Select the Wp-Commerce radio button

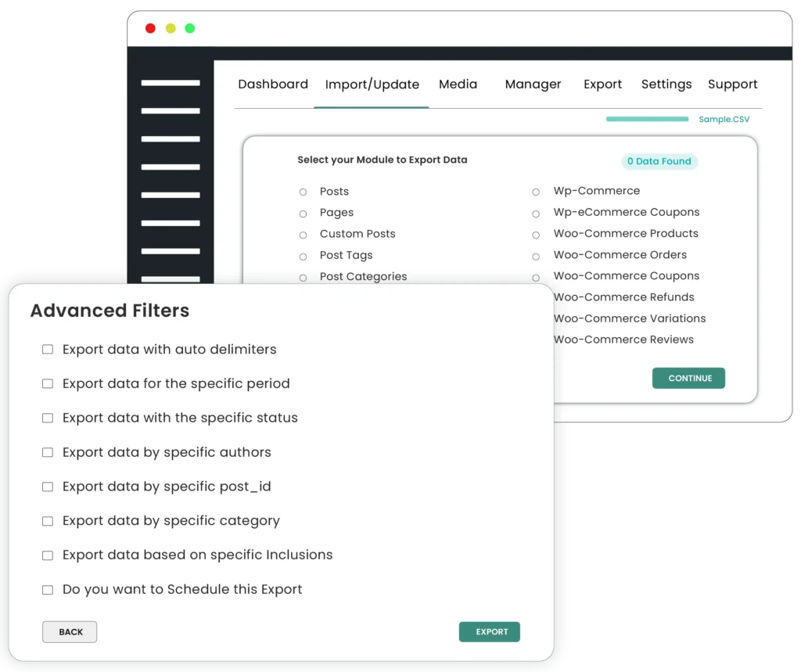536,192
